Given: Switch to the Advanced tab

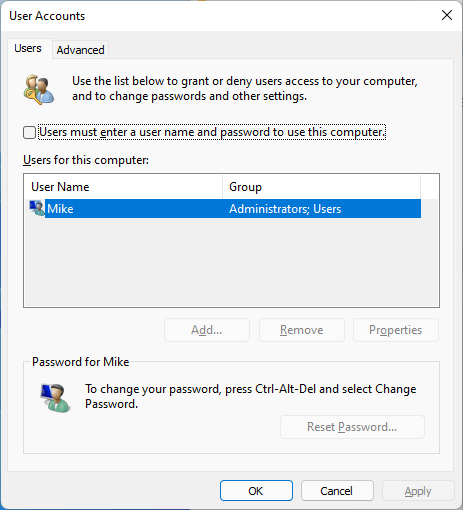Looking at the screenshot, I should pyautogui.click(x=80, y=50).
